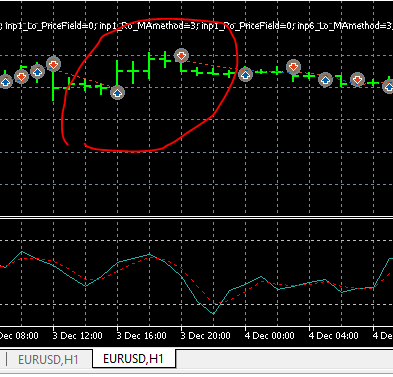Switch to the inactive gray EURUSD,H1 tab
The width and height of the screenshot is (393, 377).
48,360
